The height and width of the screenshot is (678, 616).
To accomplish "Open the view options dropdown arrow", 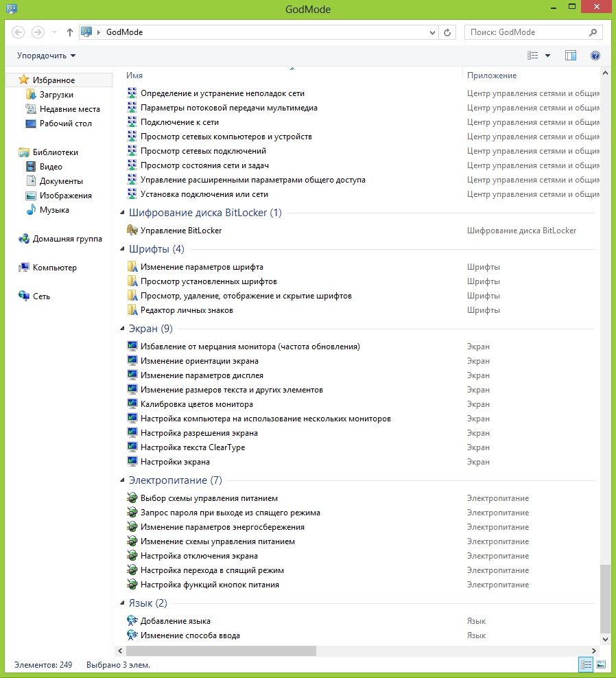I will point(547,56).
